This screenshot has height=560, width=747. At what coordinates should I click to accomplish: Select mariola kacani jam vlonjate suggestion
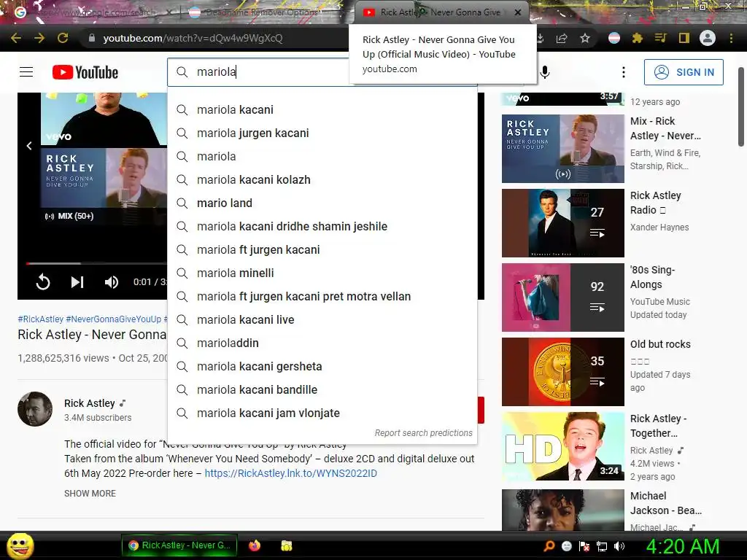(x=322, y=413)
